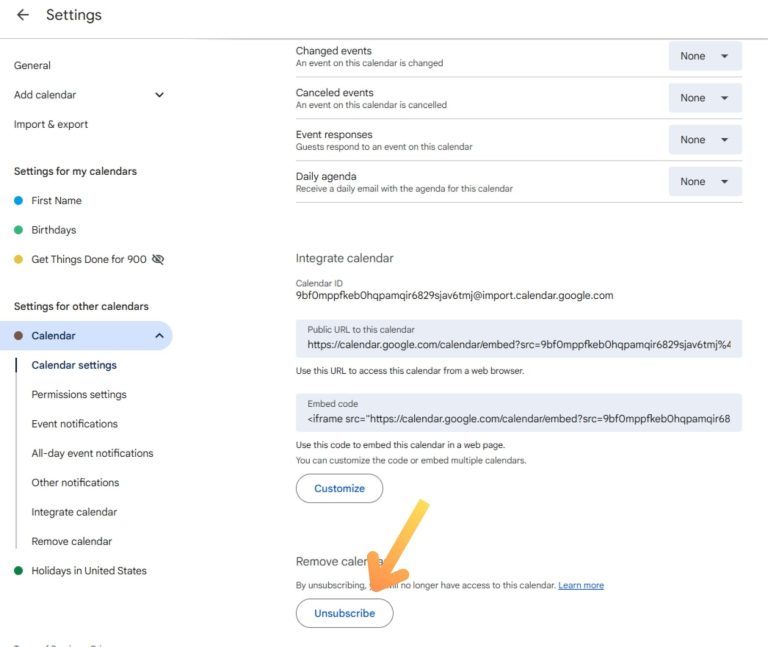The image size is (768, 647).
Task: Click the Daily agenda label
Action: 326,176
